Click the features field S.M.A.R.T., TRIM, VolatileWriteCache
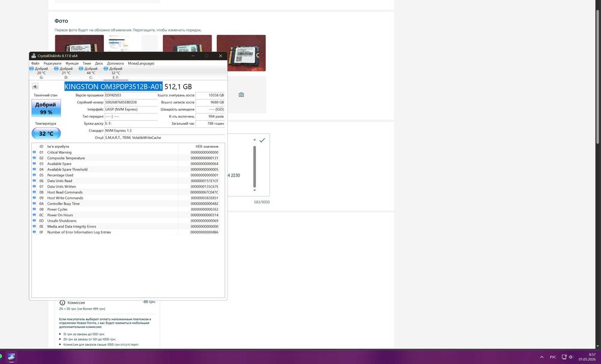The width and height of the screenshot is (601, 364). point(165,138)
